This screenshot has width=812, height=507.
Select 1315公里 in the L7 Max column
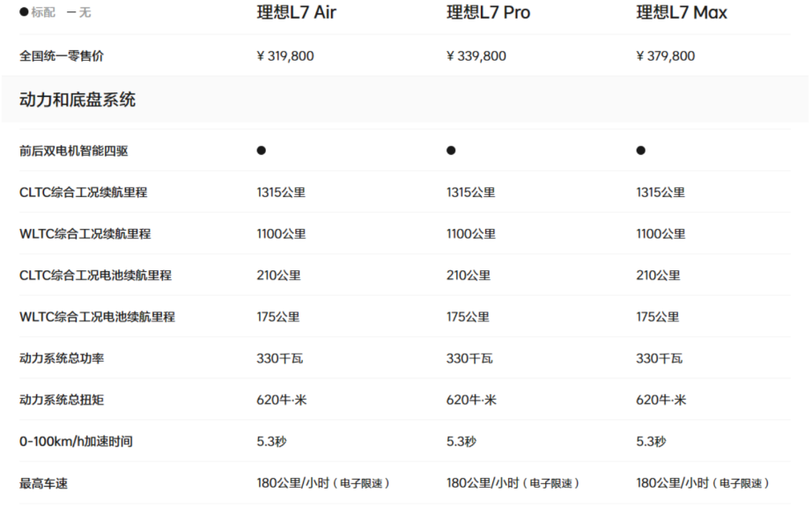[661, 193]
